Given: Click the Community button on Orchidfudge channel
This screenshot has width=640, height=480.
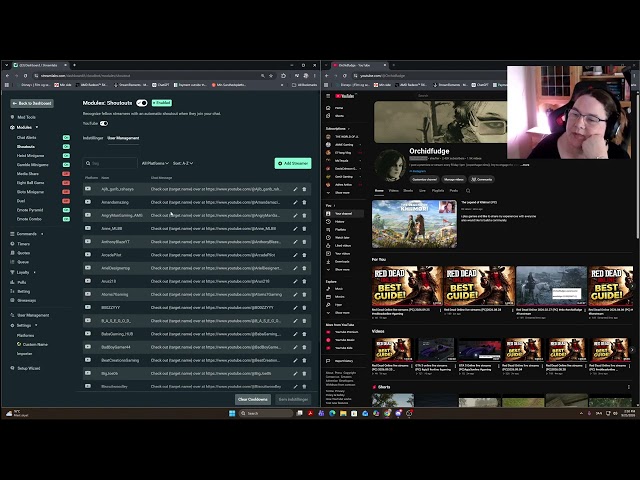Looking at the screenshot, I should tap(482, 179).
